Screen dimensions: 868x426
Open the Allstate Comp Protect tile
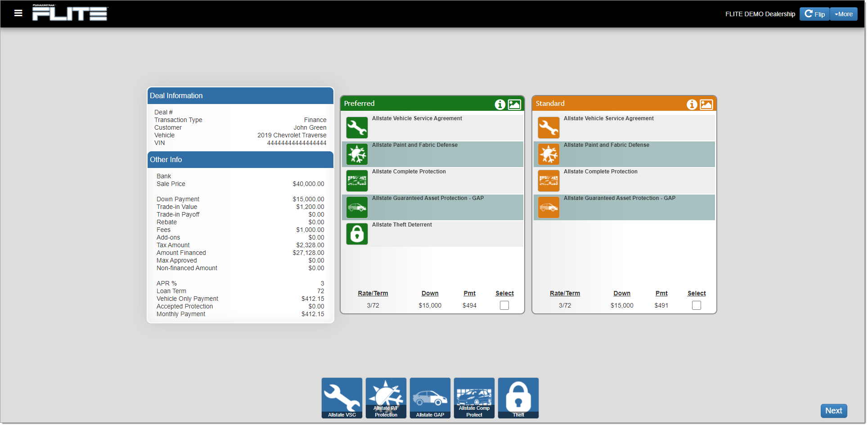474,398
